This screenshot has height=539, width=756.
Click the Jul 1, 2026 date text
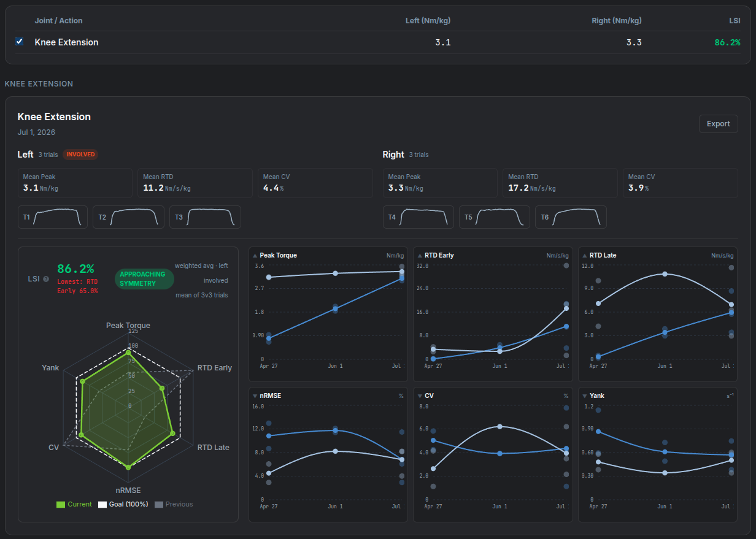tap(37, 132)
